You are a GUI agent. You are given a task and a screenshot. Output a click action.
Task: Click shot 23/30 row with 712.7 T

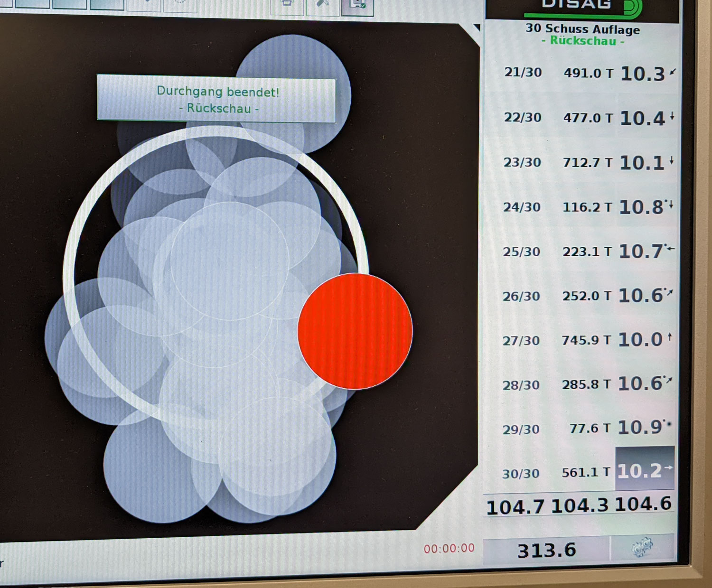[588, 162]
